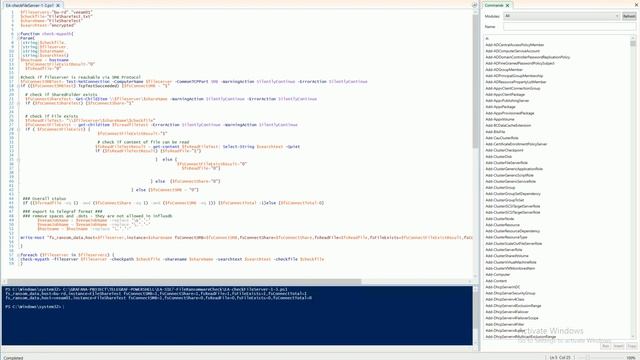The width and height of the screenshot is (640, 360).
Task: Click the Ln 5 Col 25 status indicator
Action: click(560, 358)
